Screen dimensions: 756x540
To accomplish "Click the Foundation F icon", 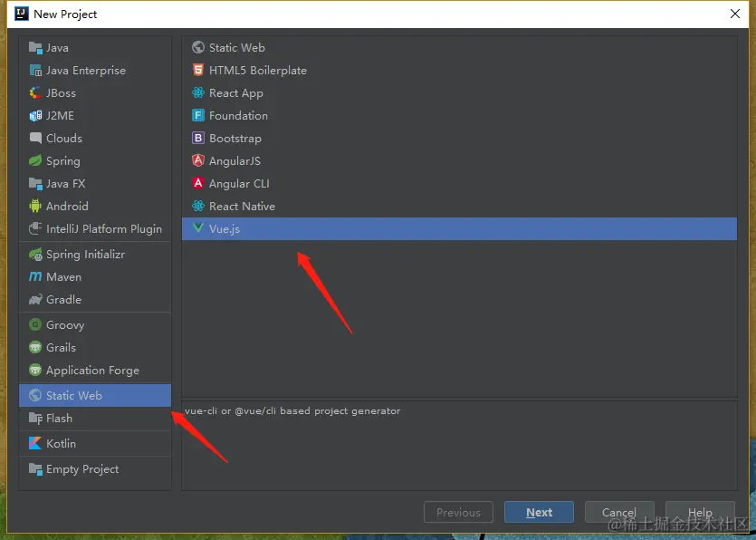I will point(198,115).
